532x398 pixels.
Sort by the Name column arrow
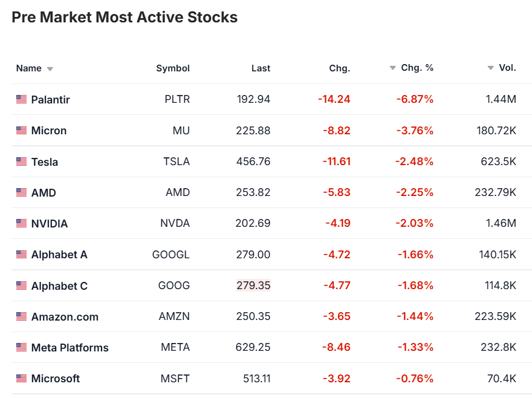click(50, 69)
